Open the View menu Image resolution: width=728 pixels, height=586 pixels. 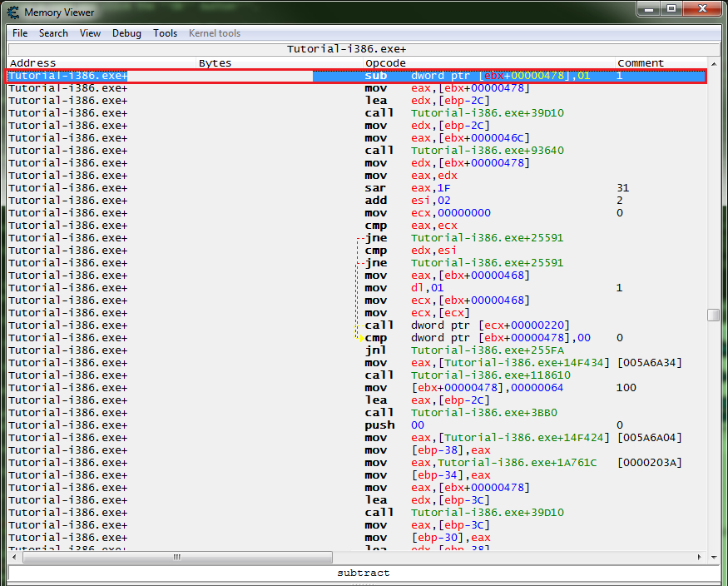point(90,33)
